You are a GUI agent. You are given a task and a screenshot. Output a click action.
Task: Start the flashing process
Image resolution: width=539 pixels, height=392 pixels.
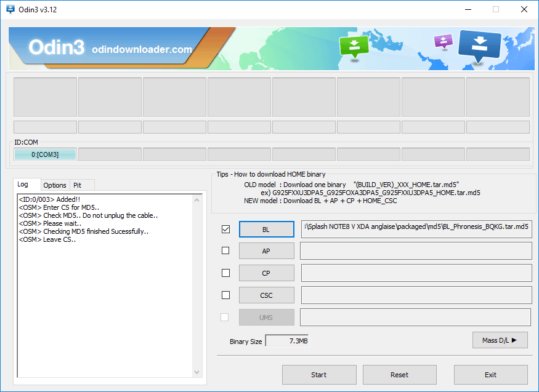[x=319, y=375]
